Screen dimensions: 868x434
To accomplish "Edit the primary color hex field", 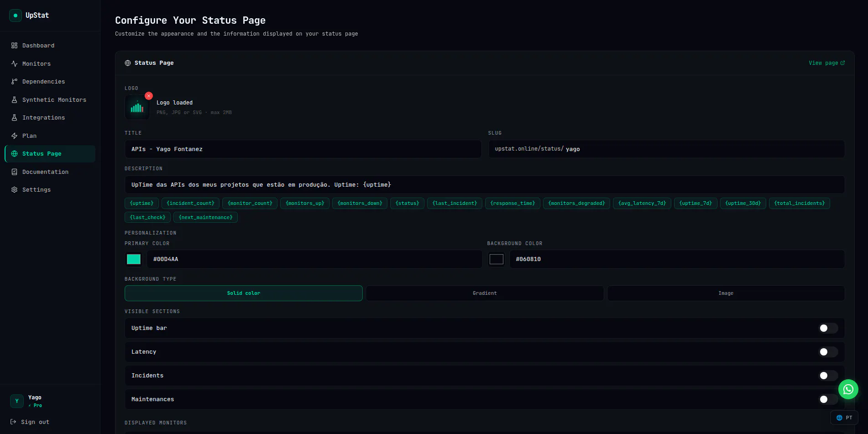I will (x=314, y=259).
